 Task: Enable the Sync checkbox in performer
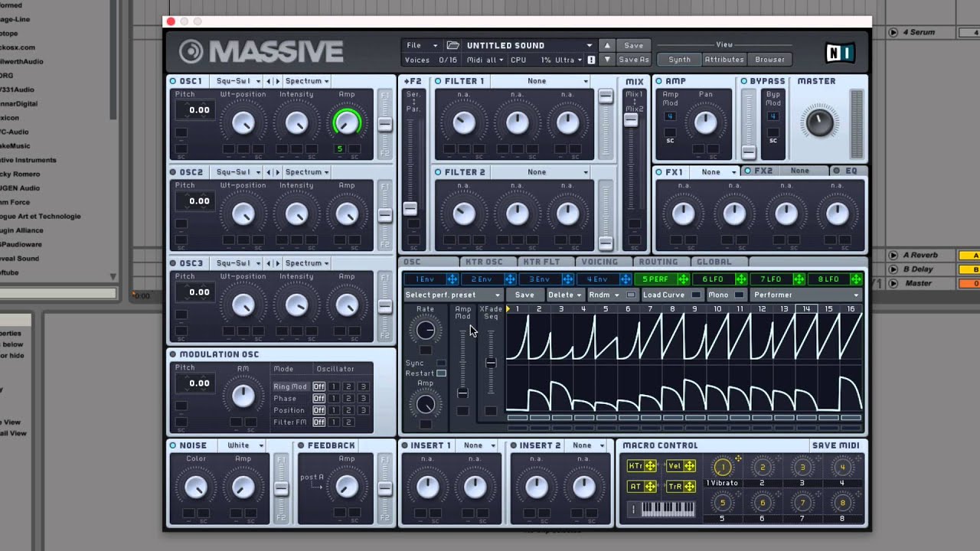441,364
